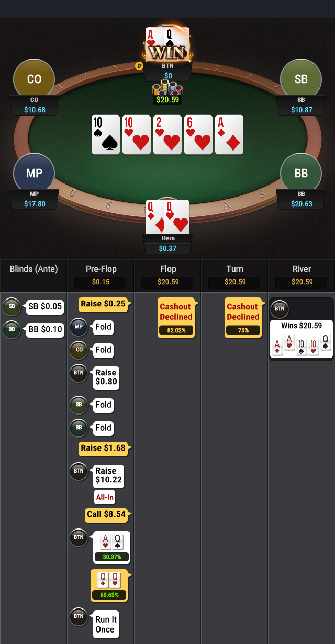335x644 pixels.
Task: Click the BTN icon beside Run It Once
Action: coord(79,616)
